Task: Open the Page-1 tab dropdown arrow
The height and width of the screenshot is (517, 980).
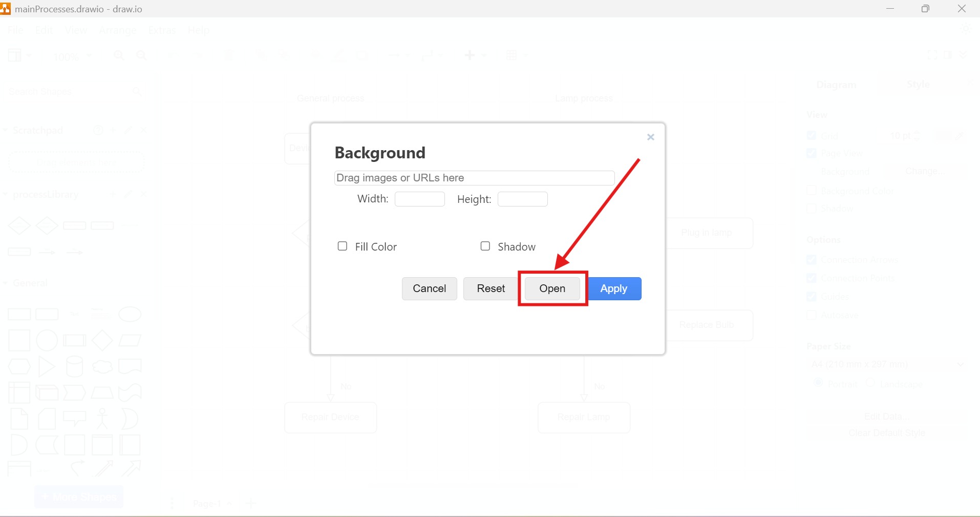Action: coord(229,504)
